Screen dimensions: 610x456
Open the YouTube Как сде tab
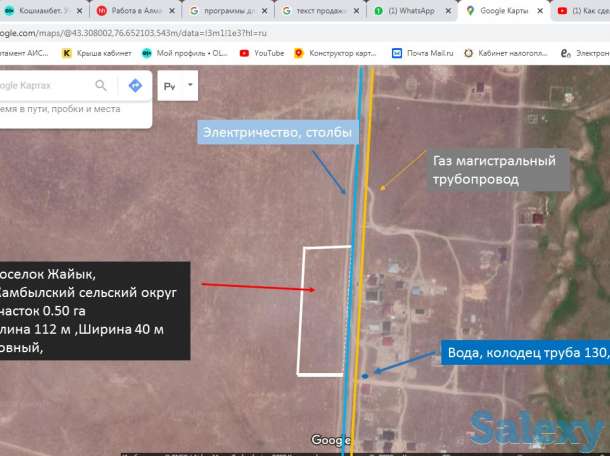[582, 11]
